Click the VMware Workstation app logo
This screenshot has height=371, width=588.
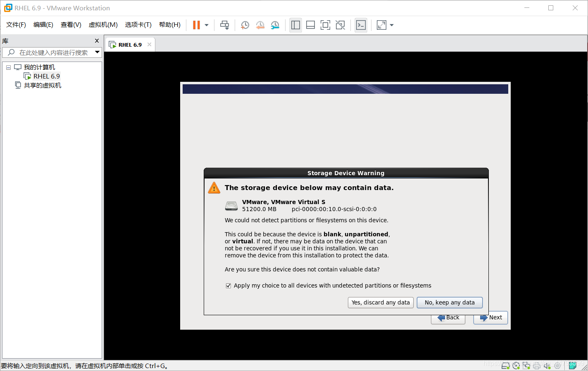(x=8, y=8)
